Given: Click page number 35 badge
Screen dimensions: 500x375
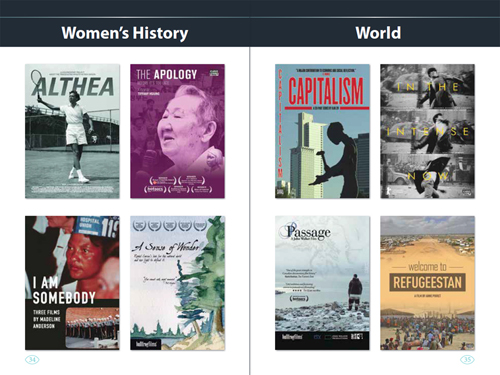Looking at the screenshot, I should pyautogui.click(x=467, y=360).
